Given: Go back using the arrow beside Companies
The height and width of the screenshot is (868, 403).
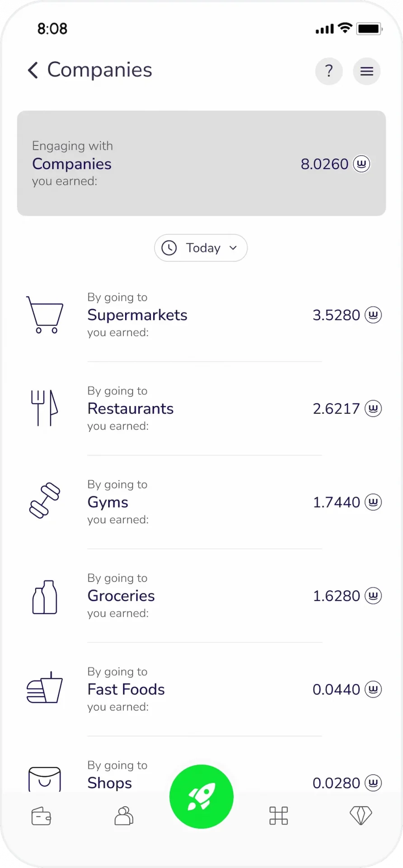Looking at the screenshot, I should (x=33, y=70).
